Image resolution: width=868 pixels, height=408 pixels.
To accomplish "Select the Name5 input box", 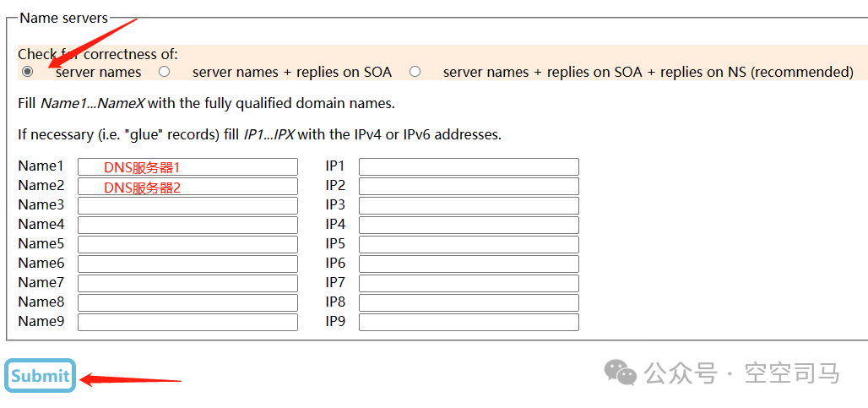I will click(187, 244).
